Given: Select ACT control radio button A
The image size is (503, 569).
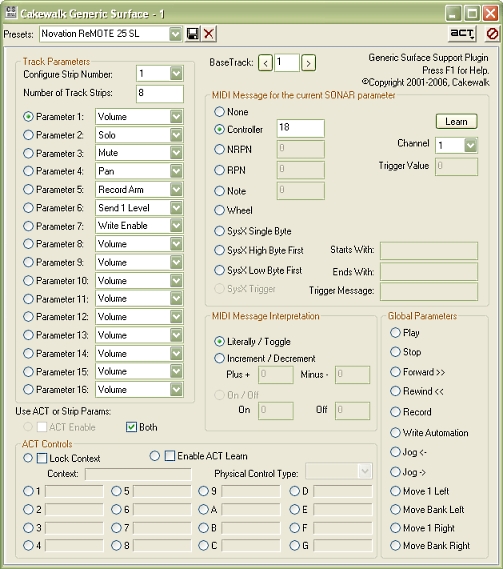Looking at the screenshot, I should point(204,510).
